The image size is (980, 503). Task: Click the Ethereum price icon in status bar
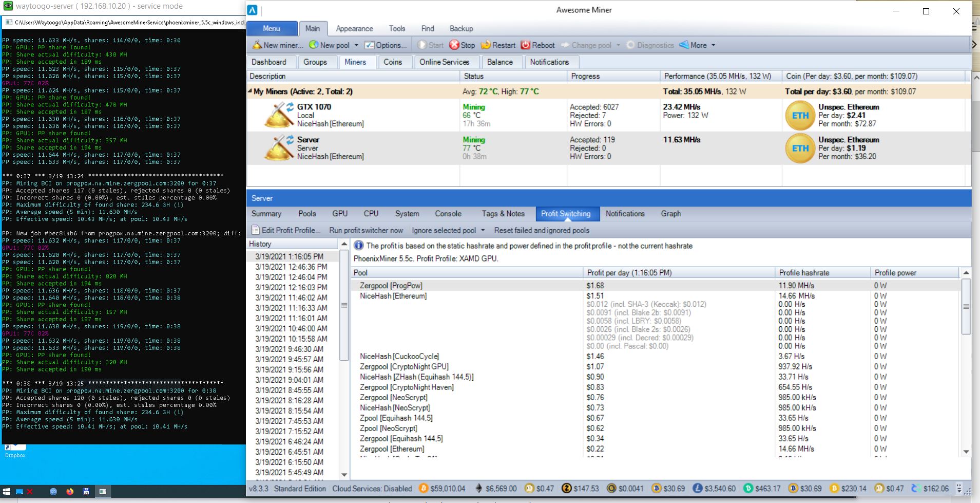(479, 489)
